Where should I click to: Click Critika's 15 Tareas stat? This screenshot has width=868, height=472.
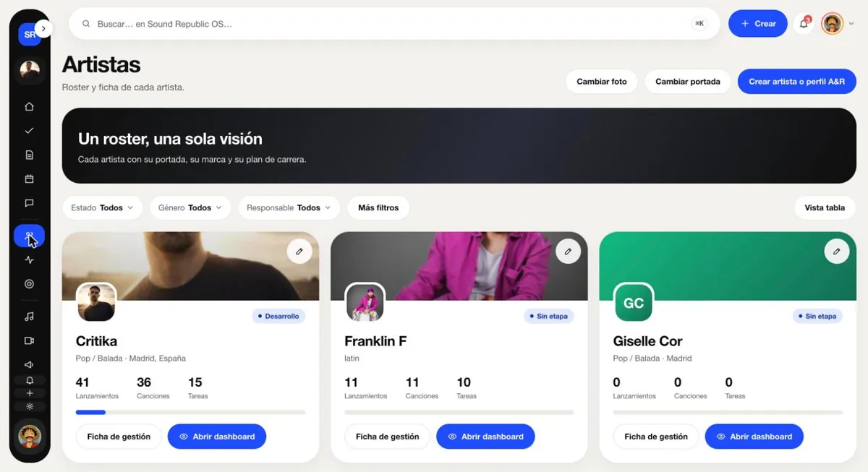click(198, 388)
